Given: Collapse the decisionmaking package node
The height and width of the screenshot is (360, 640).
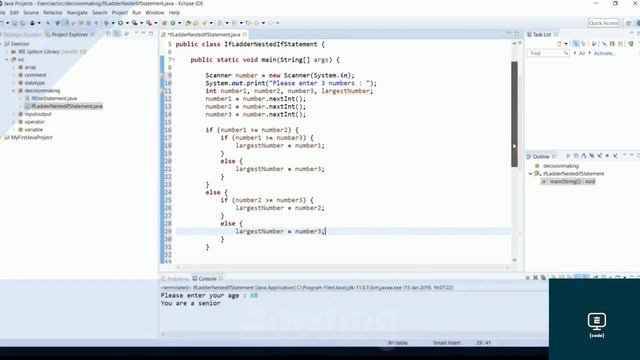Looking at the screenshot, I should pyautogui.click(x=14, y=91).
